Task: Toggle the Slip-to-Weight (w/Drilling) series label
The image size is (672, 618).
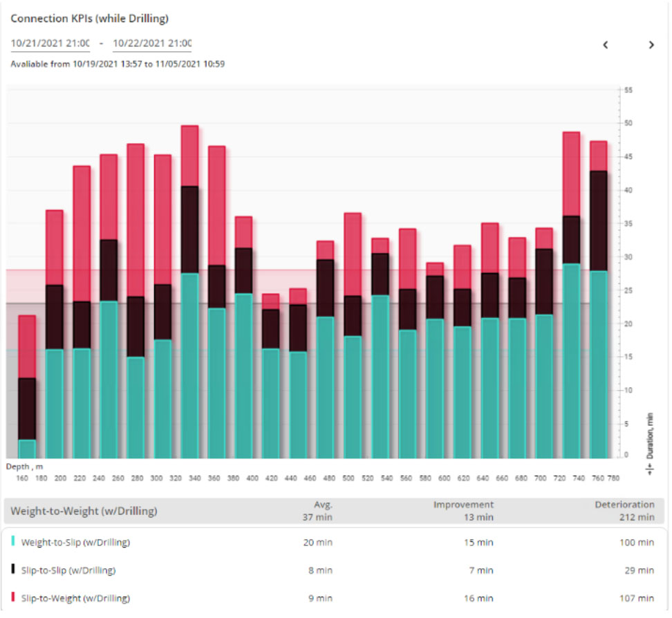Action: [x=75, y=598]
